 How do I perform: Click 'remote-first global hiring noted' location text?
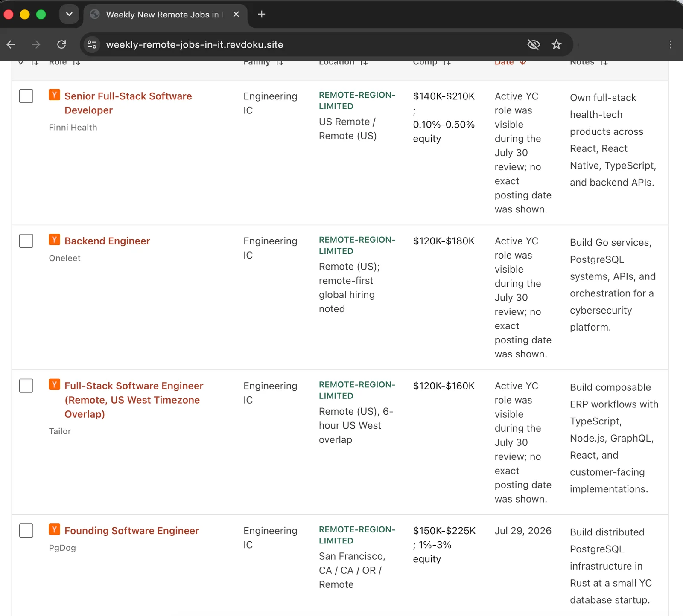tap(347, 295)
